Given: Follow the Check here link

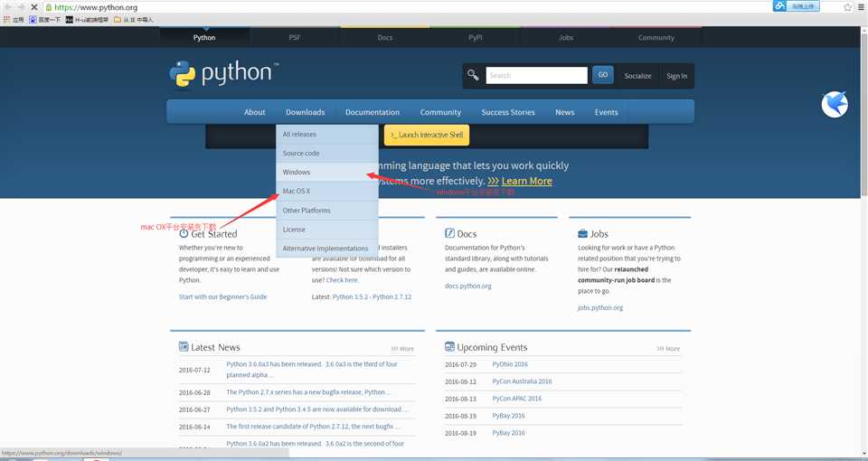Looking at the screenshot, I should [342, 280].
